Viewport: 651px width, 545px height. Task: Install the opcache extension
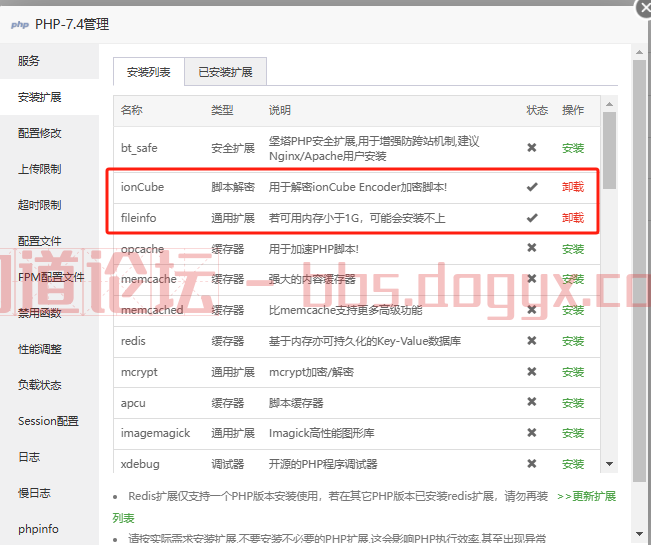(x=573, y=249)
